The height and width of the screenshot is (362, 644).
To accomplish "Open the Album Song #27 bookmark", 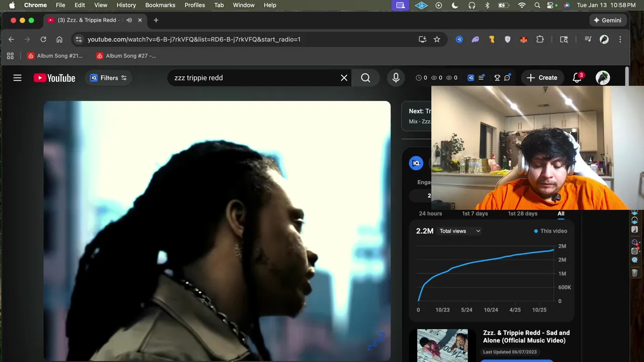I will point(126,56).
